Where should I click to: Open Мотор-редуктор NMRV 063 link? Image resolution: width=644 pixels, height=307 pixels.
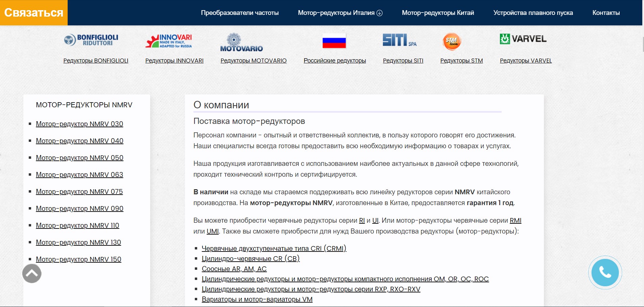[x=79, y=175]
